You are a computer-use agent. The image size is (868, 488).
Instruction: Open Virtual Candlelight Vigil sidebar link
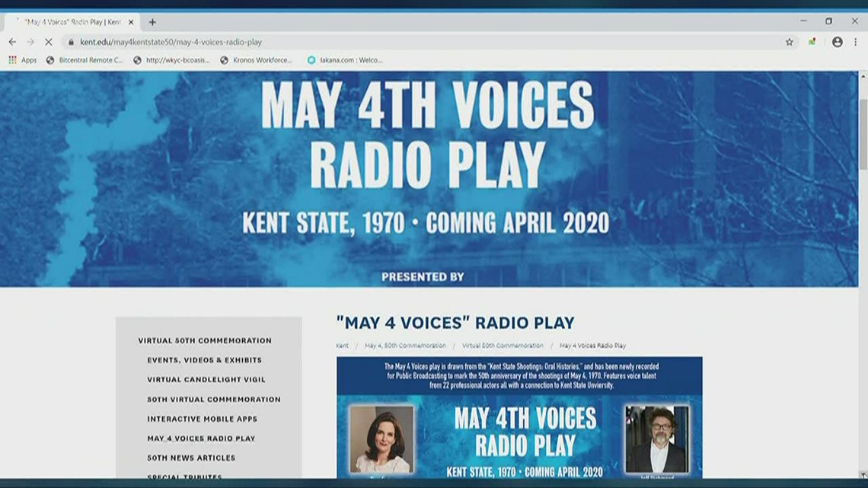click(206, 380)
